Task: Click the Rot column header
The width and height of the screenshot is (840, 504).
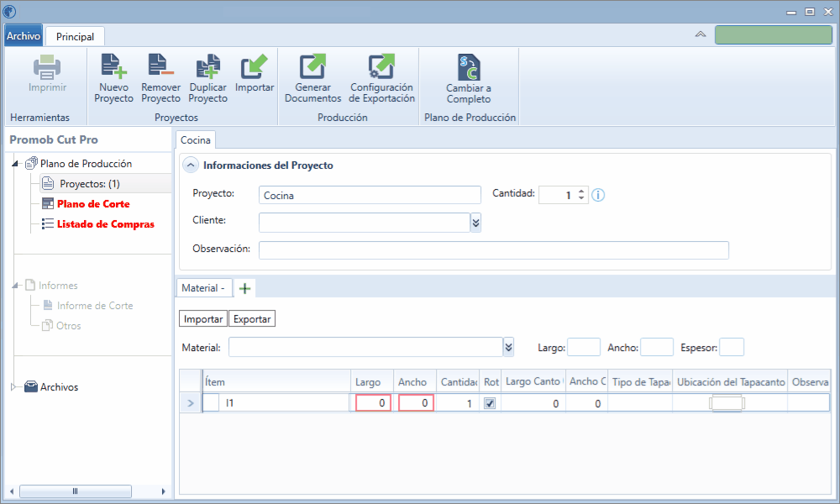Action: pyautogui.click(x=491, y=382)
